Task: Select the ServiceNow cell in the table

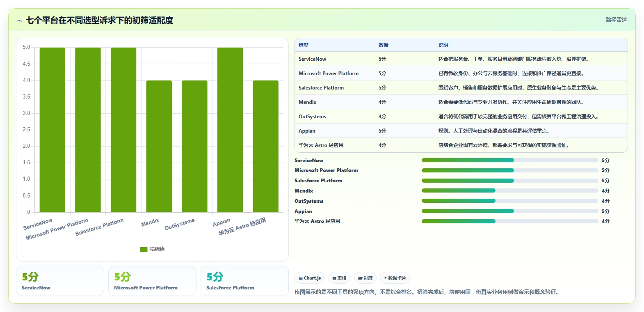Action: coord(312,59)
